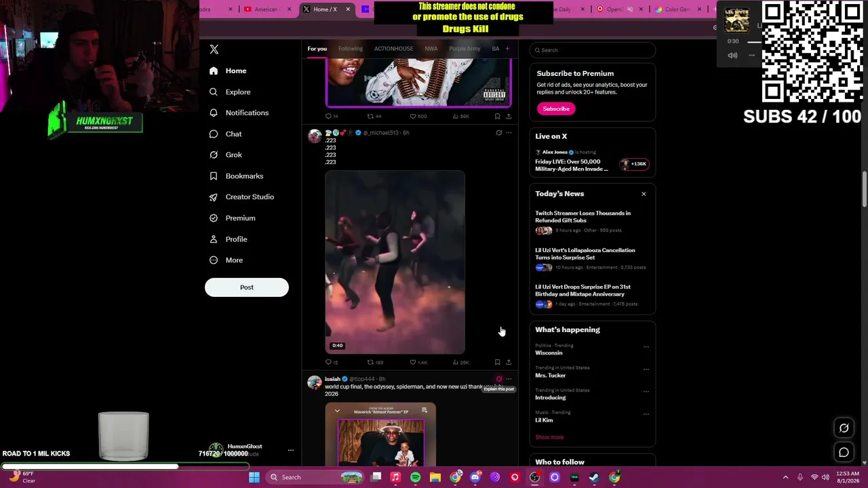
Task: Open OBS Studio from the taskbar
Action: (x=534, y=477)
